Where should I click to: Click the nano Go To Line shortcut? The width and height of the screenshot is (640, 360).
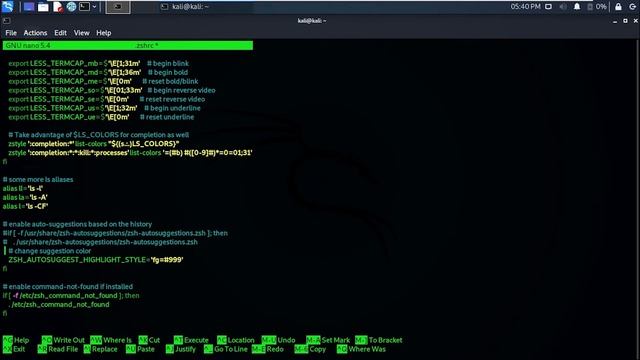[226, 349]
